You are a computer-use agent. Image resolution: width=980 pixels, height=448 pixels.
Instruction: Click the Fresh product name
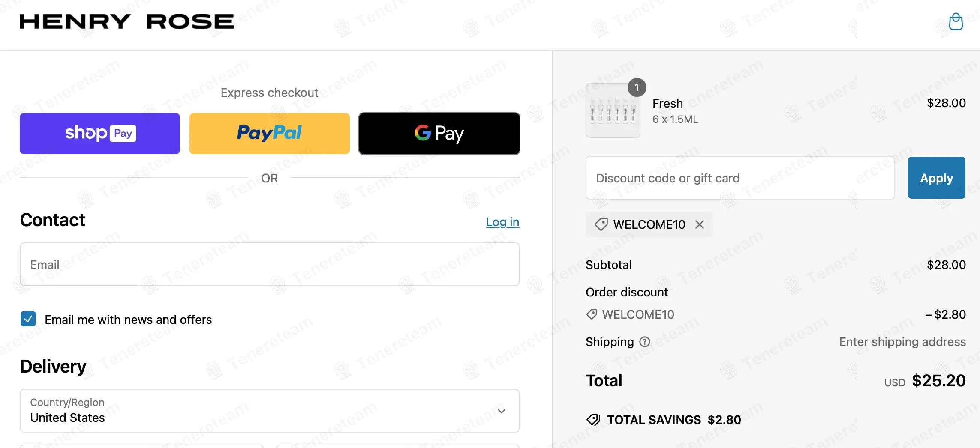click(x=667, y=103)
